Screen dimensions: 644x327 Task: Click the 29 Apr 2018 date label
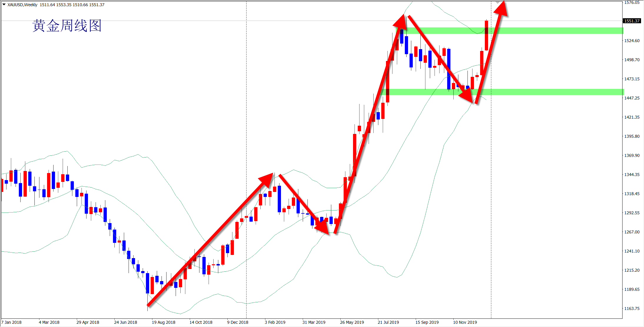pos(88,322)
